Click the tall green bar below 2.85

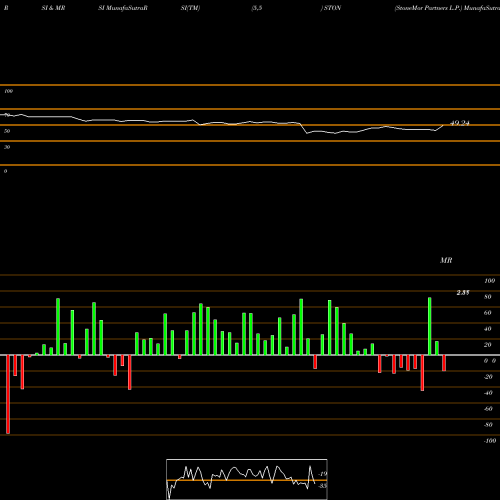tap(430, 326)
